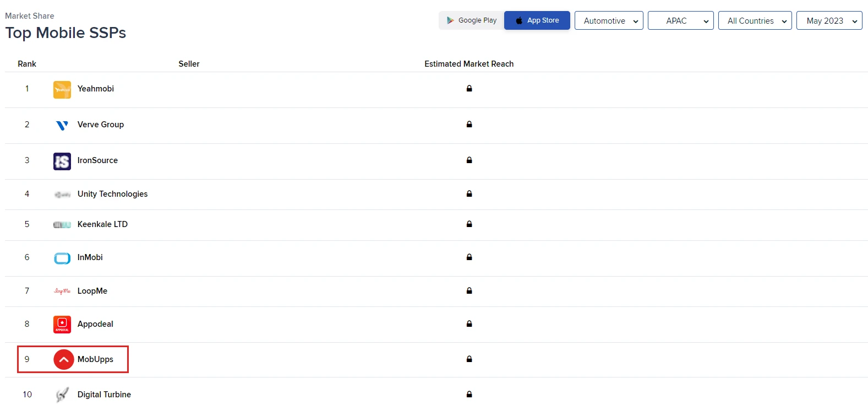
Task: Click the lock icon in IronSource row
Action: (470, 160)
